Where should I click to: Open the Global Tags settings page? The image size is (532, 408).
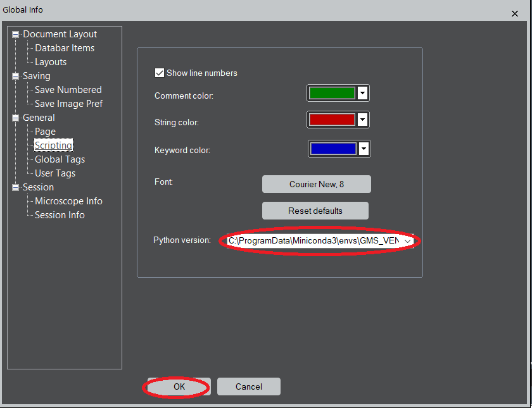tap(60, 159)
